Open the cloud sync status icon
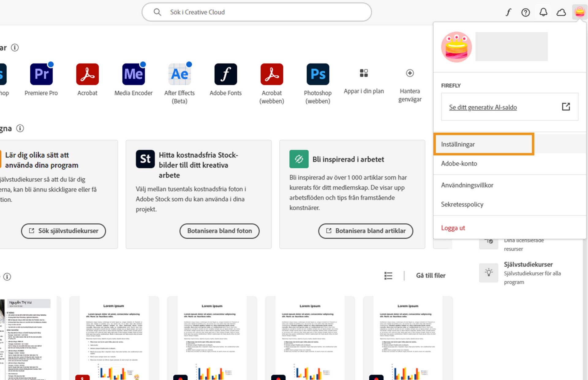 click(561, 12)
